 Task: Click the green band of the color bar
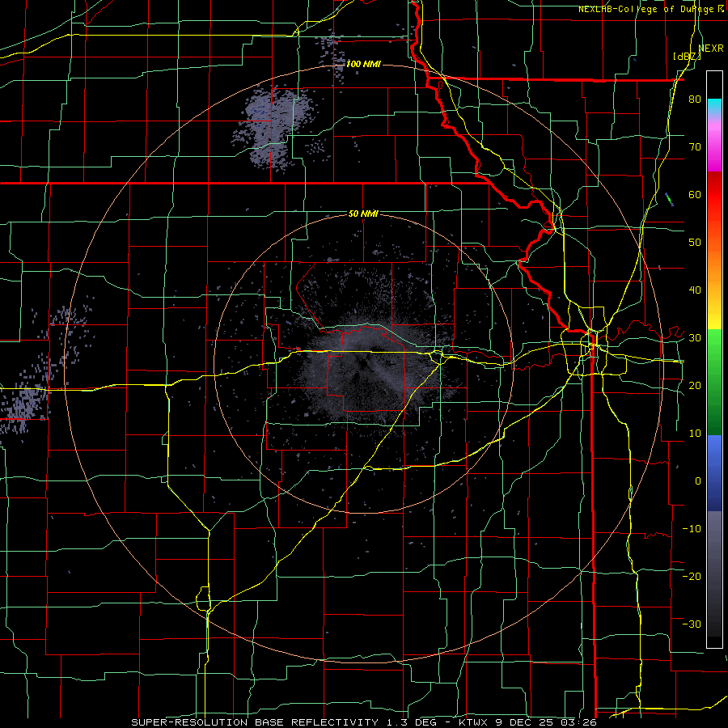point(714,382)
